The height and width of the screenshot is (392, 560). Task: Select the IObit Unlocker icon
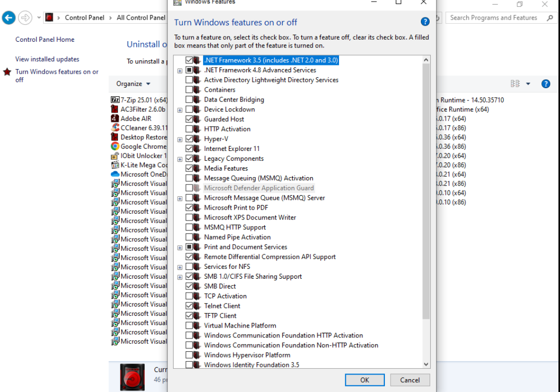(115, 156)
